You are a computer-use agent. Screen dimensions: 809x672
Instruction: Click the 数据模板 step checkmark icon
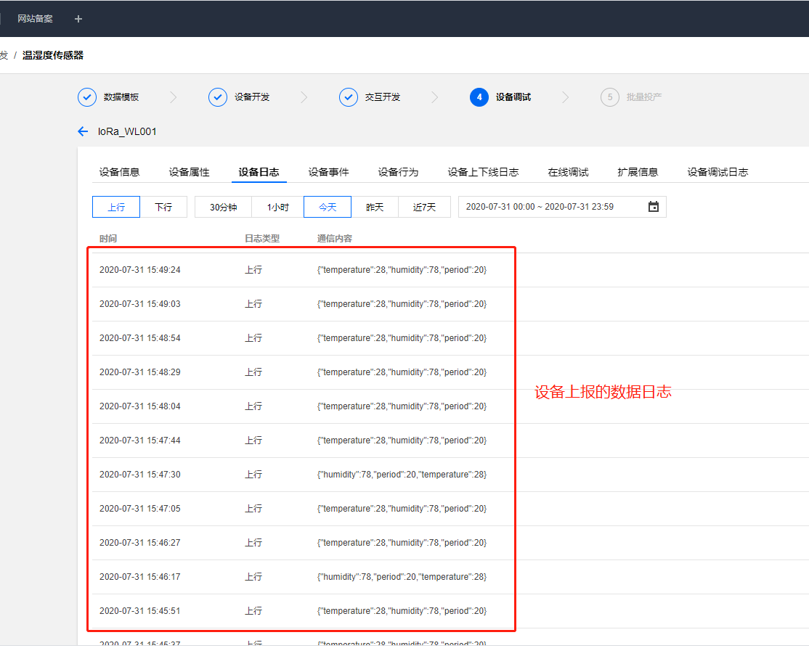87,97
